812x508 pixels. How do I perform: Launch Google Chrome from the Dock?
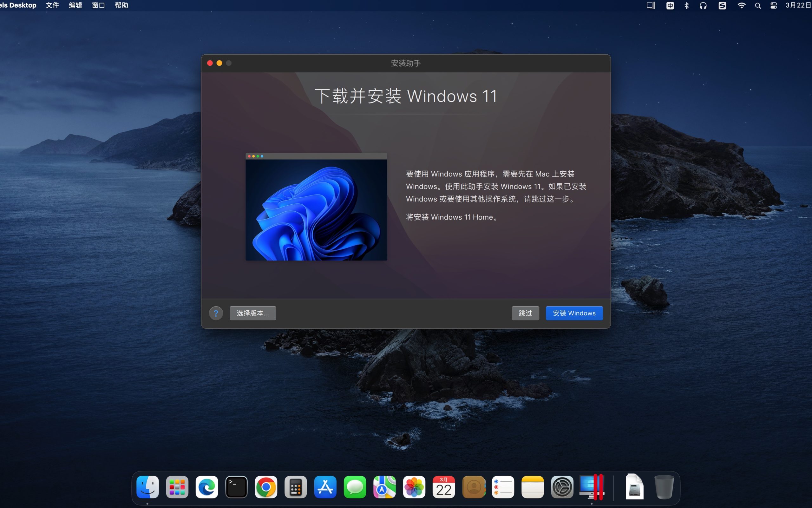(265, 486)
